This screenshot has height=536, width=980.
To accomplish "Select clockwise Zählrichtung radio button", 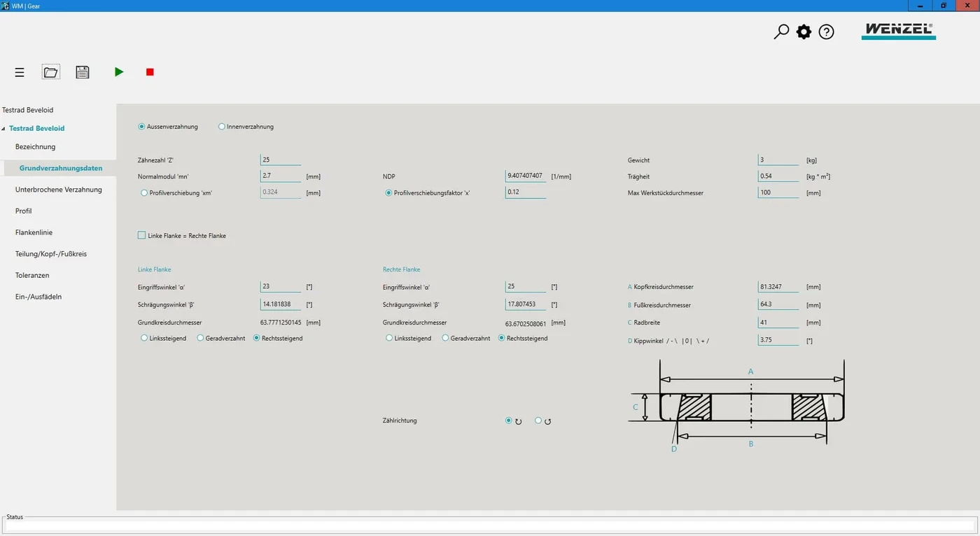I will click(509, 421).
